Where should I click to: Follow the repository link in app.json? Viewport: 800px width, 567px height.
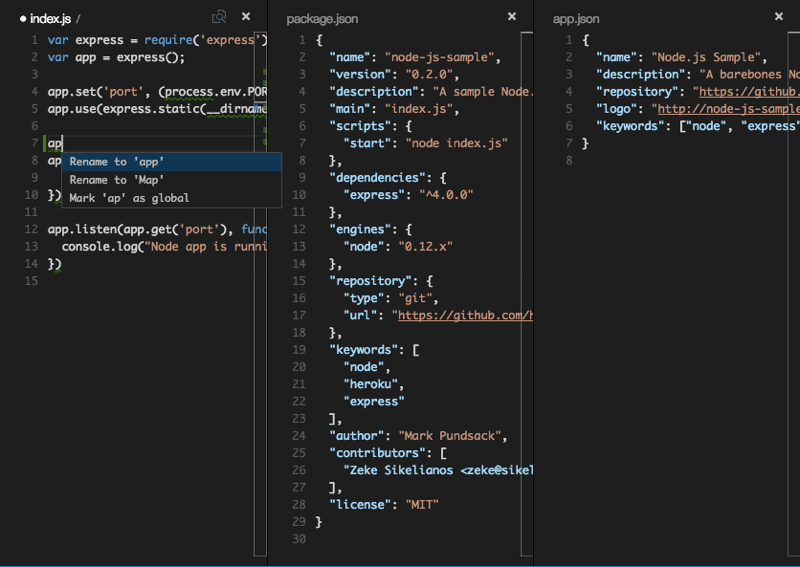745,91
